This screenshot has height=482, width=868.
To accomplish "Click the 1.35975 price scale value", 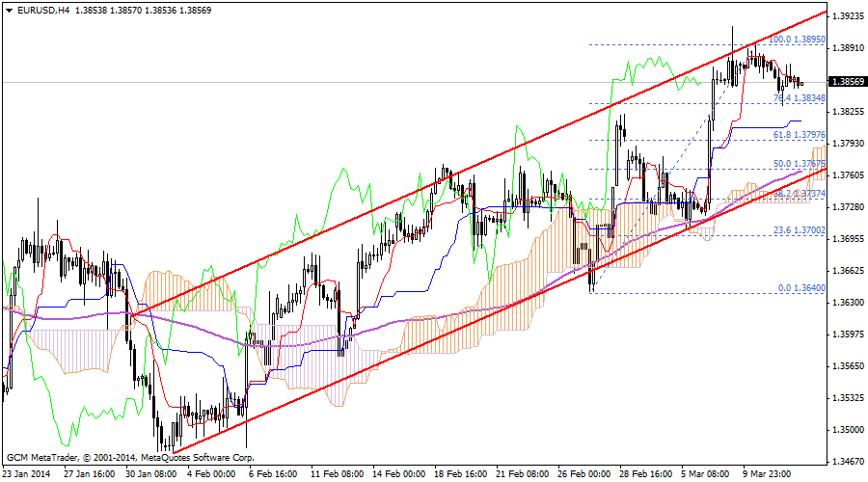I will pos(848,335).
